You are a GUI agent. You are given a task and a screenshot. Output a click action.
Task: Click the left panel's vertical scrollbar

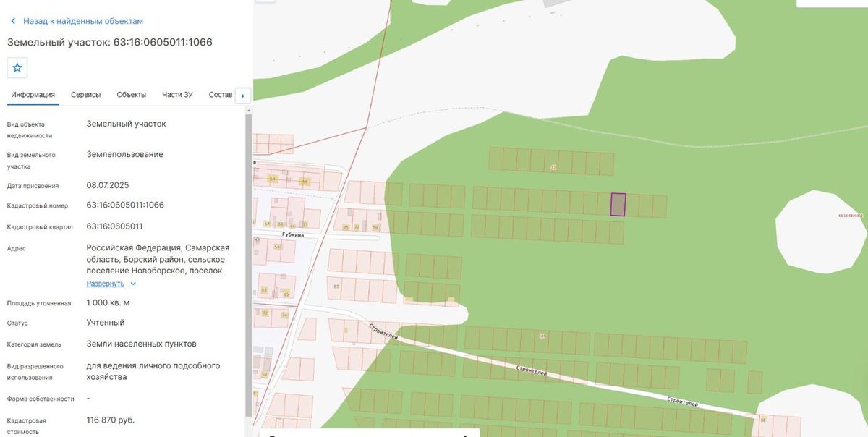click(x=249, y=264)
